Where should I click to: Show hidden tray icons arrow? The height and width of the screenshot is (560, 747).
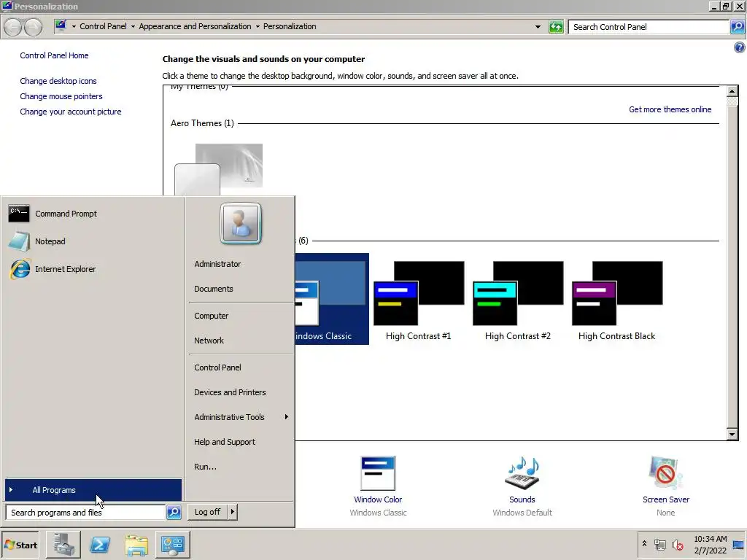(644, 544)
